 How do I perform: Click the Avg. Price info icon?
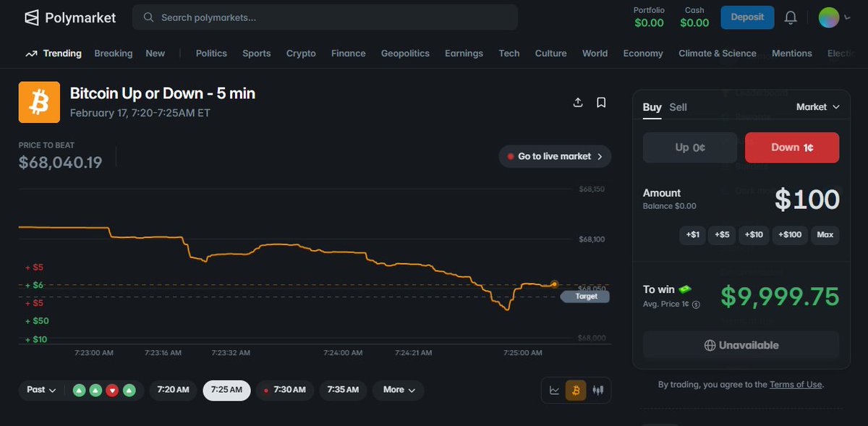[696, 304]
